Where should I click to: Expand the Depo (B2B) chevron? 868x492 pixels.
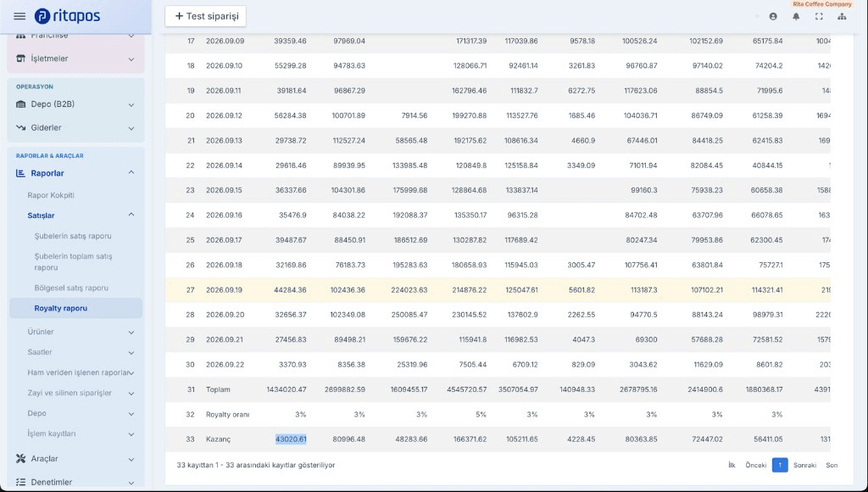pos(131,104)
